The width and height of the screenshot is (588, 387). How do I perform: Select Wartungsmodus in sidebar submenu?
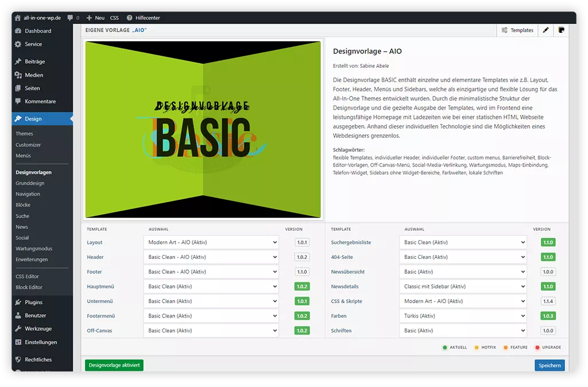(34, 249)
